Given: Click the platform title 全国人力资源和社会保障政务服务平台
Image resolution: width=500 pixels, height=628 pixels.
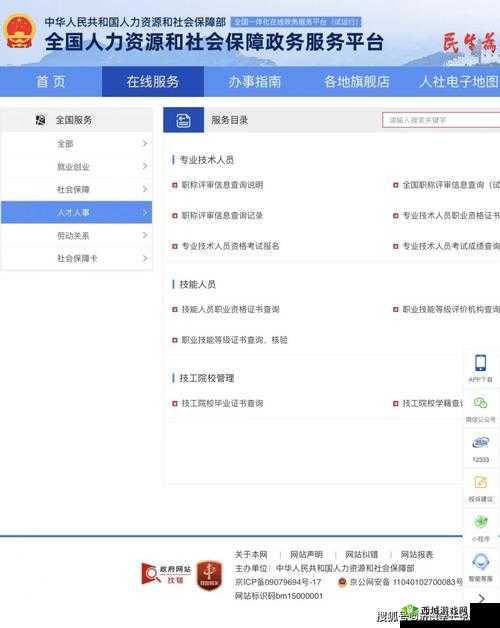Looking at the screenshot, I should pyautogui.click(x=214, y=42).
